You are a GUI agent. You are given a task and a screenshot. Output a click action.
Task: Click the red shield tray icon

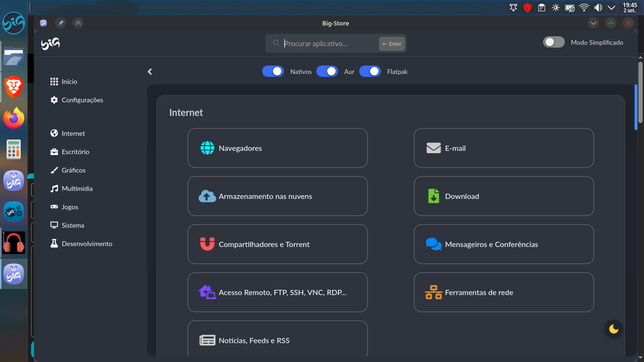click(528, 8)
